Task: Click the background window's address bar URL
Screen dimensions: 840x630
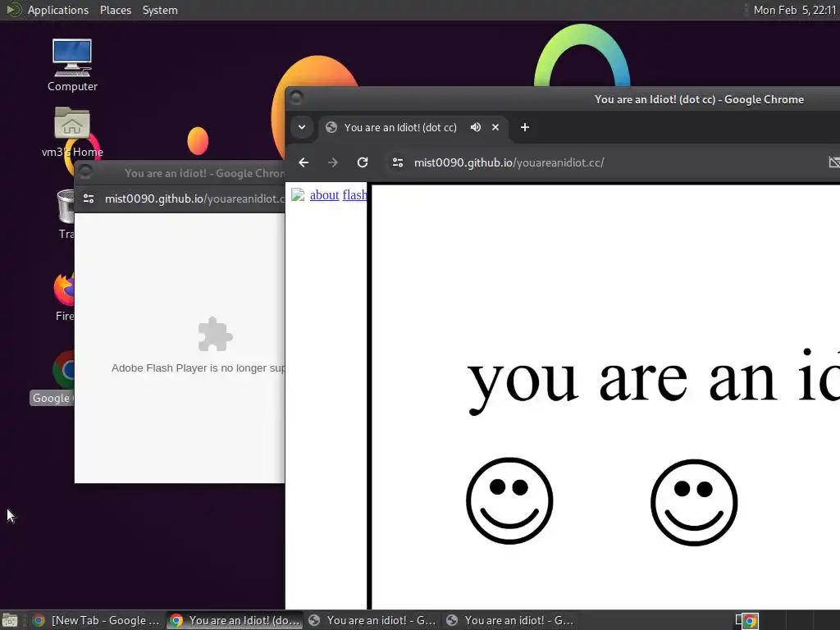Action: click(x=194, y=199)
